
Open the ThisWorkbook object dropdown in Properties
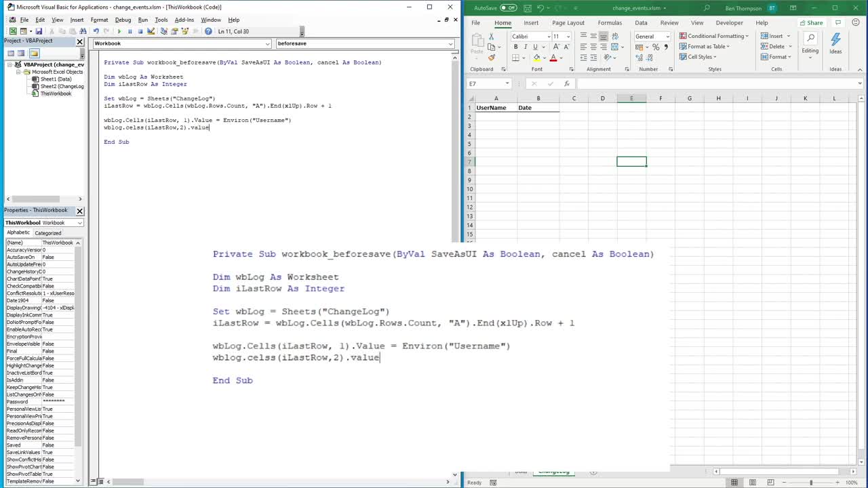pos(80,222)
